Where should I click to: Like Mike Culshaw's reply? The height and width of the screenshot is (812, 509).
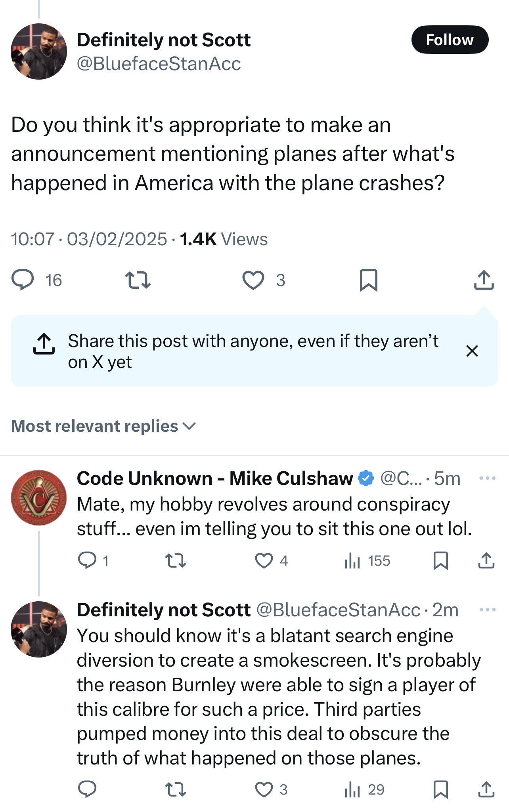(x=264, y=561)
